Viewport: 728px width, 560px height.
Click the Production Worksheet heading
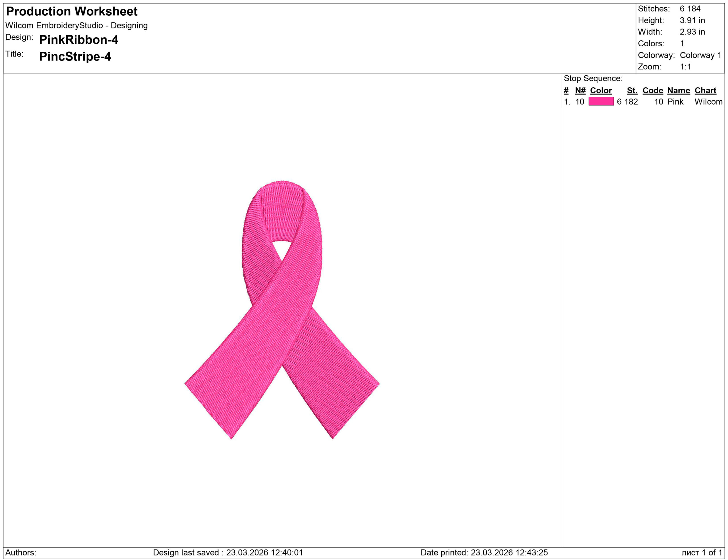[72, 11]
